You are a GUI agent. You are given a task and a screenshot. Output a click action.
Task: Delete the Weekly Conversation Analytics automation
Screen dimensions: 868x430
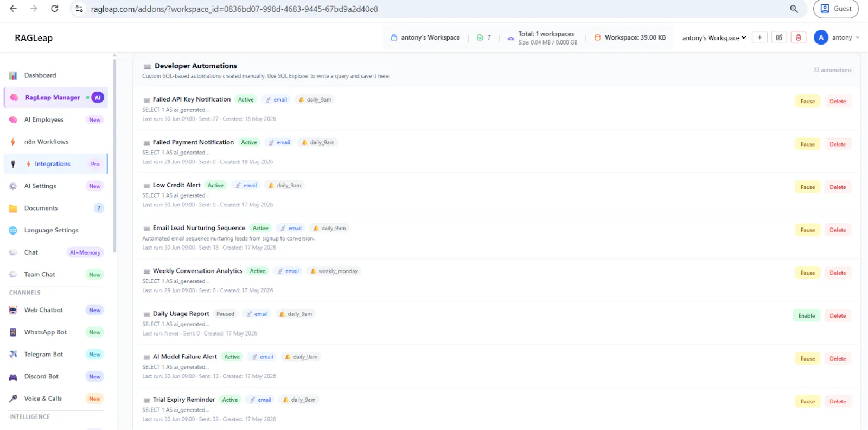pos(838,273)
